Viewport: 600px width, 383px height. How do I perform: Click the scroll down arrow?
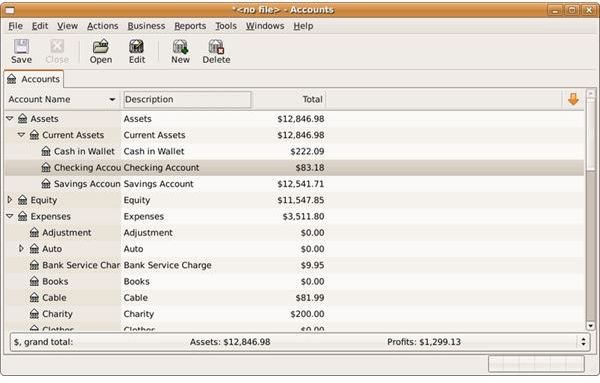(591, 326)
